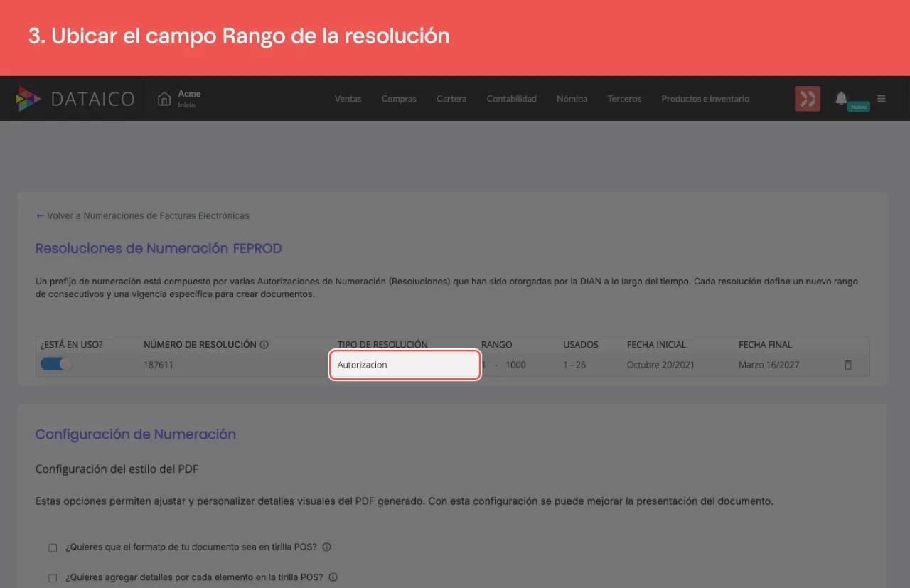Click start date Octubre 20/2021
910x588 pixels.
point(660,365)
